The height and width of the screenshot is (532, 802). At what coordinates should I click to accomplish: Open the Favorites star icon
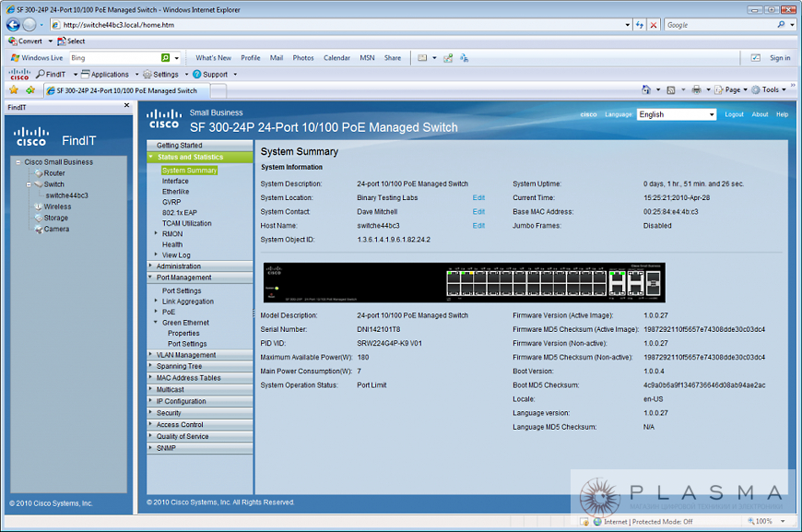click(x=14, y=90)
